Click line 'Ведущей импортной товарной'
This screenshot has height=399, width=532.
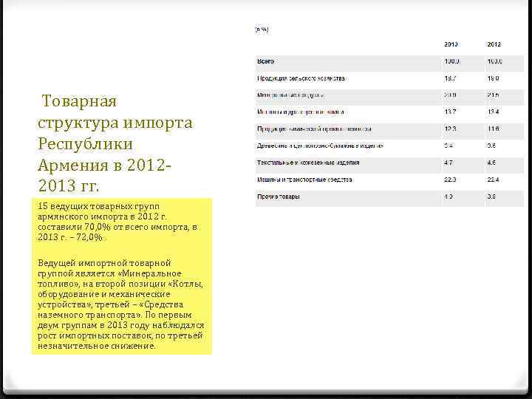(104, 263)
